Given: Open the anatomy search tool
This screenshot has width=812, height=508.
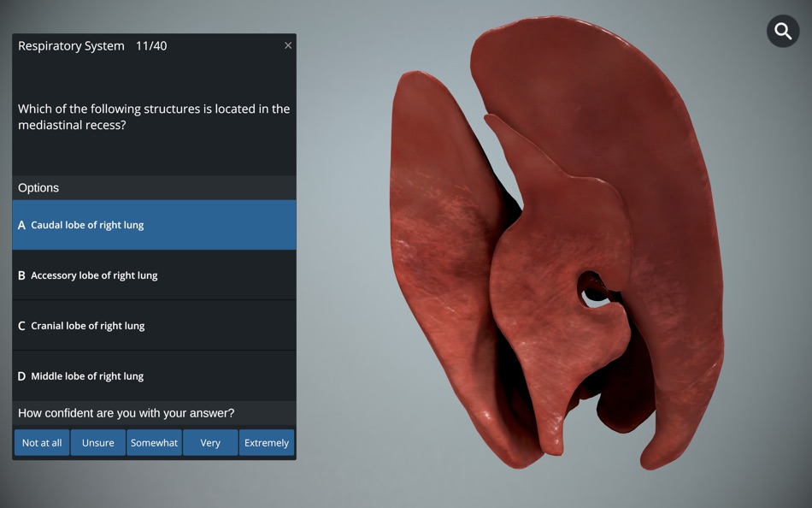Looking at the screenshot, I should pyautogui.click(x=782, y=31).
